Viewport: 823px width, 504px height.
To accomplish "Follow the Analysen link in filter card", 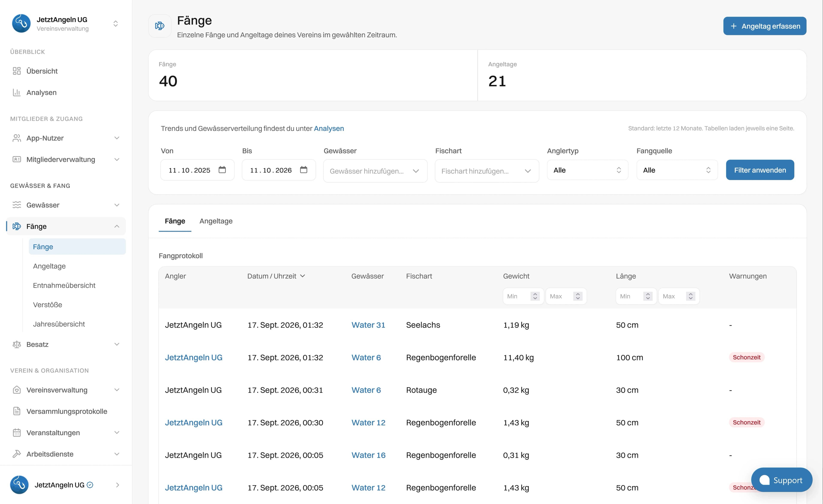I will click(329, 129).
